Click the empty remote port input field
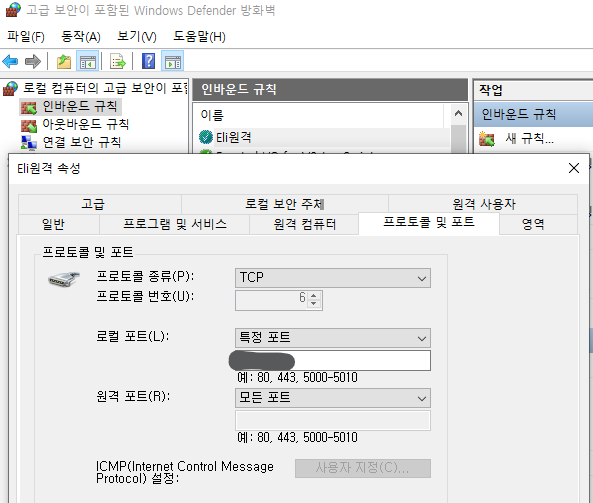Screen dimensions: 593x503 [x=333, y=420]
